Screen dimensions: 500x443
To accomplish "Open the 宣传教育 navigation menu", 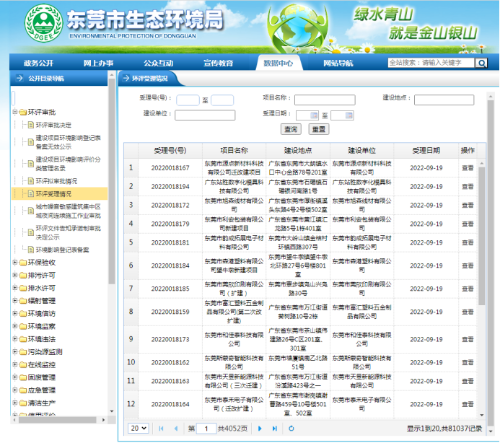I will click(218, 63).
